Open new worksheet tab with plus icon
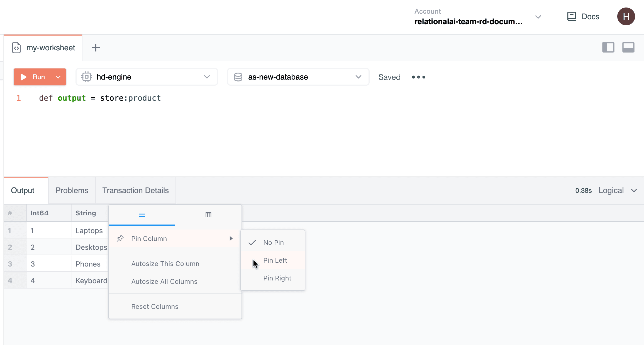644x345 pixels. (96, 48)
